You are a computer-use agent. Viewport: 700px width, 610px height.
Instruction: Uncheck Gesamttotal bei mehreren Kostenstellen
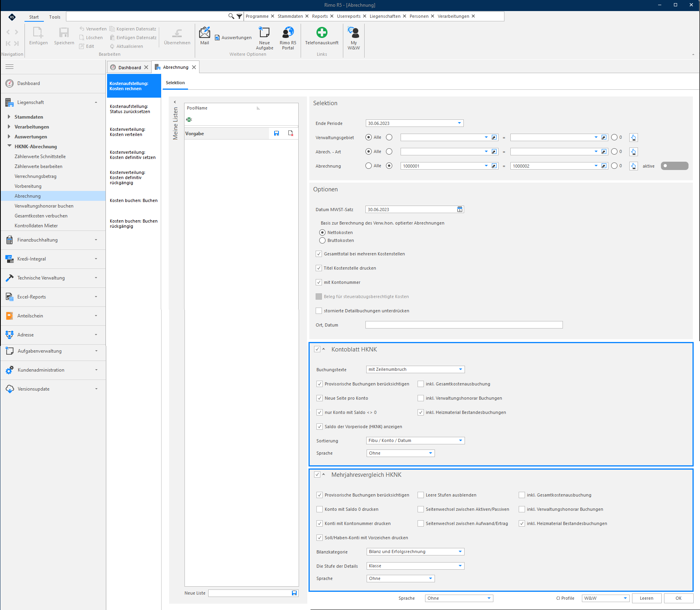(x=319, y=254)
